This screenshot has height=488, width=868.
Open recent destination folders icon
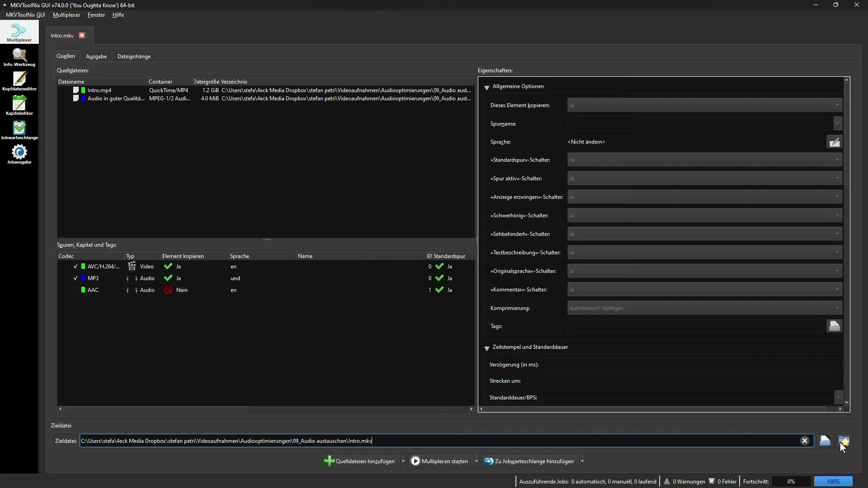[844, 441]
